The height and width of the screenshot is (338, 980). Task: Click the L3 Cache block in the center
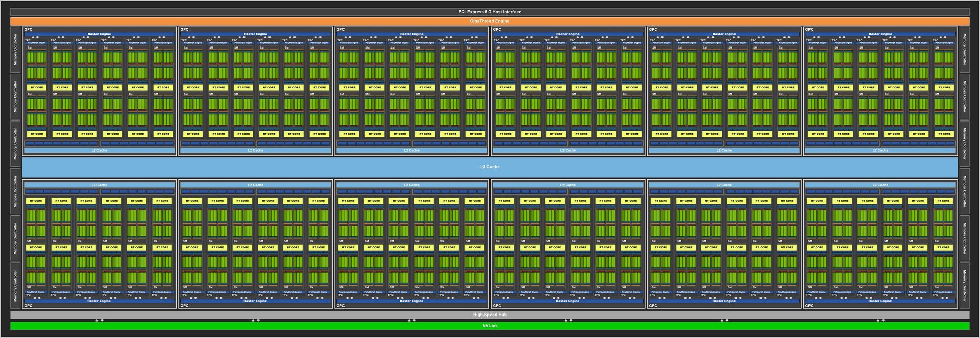click(x=489, y=167)
